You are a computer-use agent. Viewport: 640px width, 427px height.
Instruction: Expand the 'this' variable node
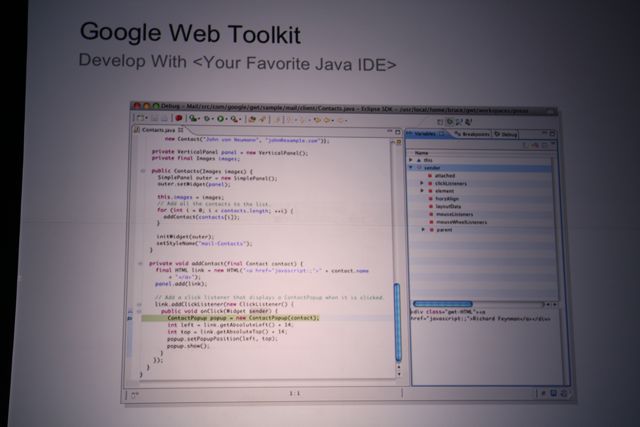(411, 160)
